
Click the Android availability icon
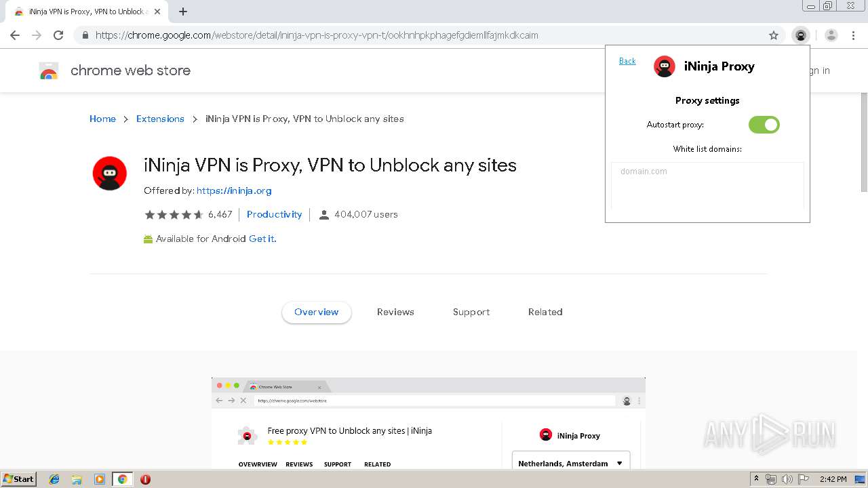tap(148, 239)
